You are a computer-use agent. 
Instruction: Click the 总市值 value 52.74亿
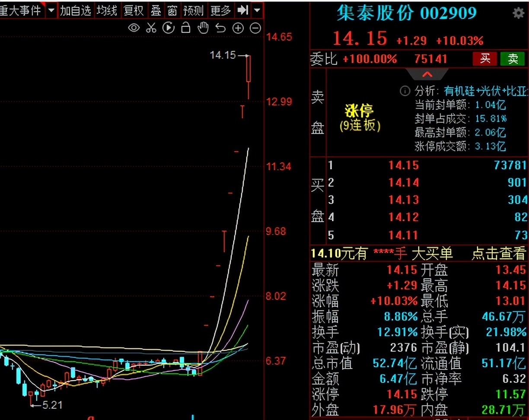click(395, 363)
